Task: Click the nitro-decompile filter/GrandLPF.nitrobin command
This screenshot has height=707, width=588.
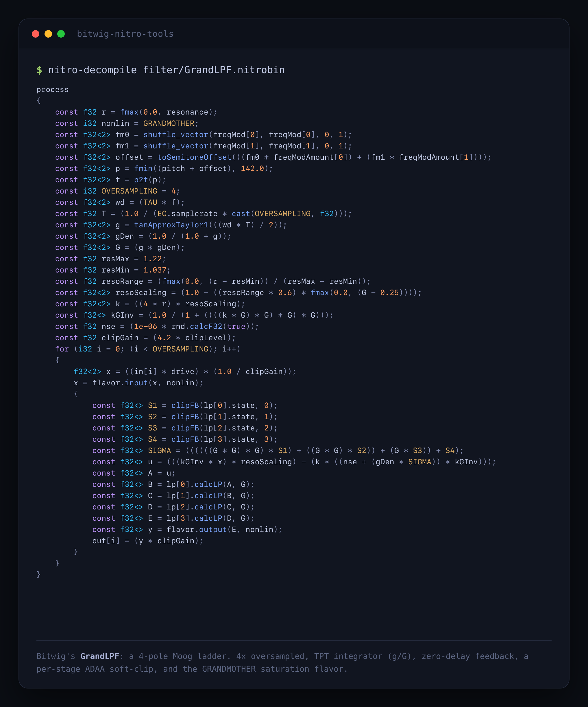Action: [167, 70]
